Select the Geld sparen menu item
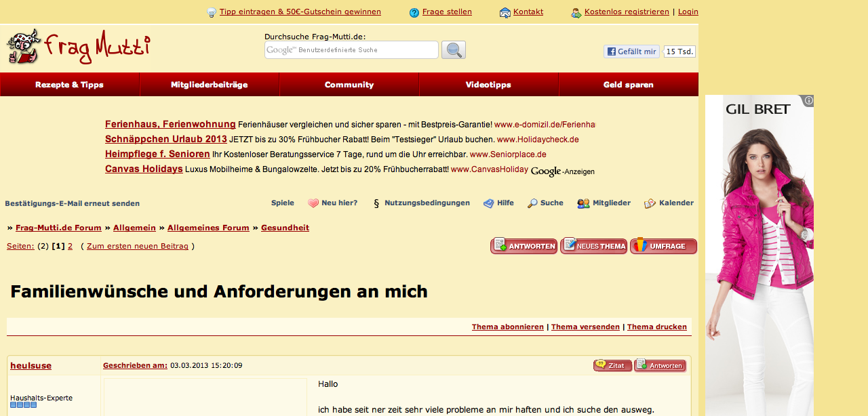This screenshot has height=416, width=868. click(x=629, y=85)
